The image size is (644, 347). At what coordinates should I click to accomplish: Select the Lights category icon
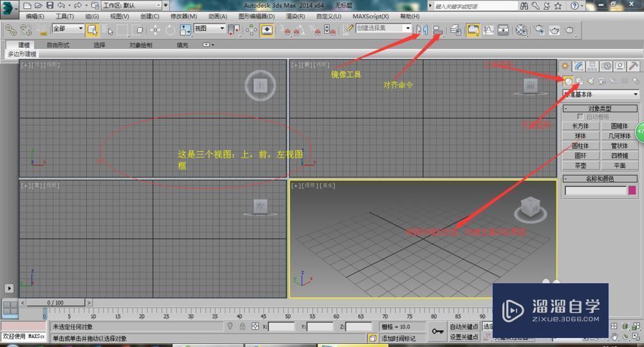coord(591,81)
